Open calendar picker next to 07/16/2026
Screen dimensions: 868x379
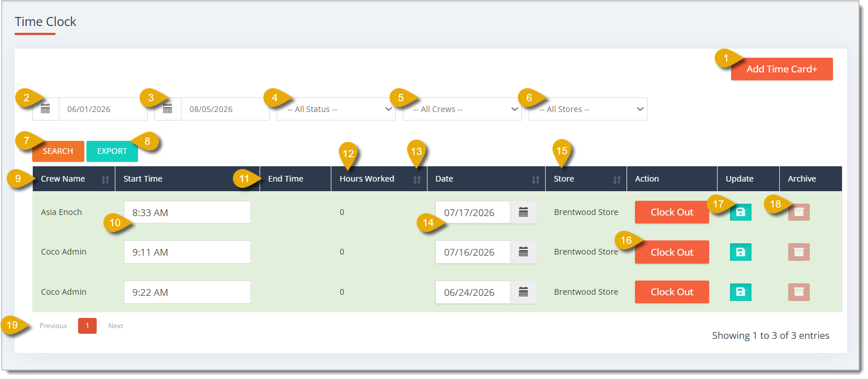pyautogui.click(x=524, y=252)
